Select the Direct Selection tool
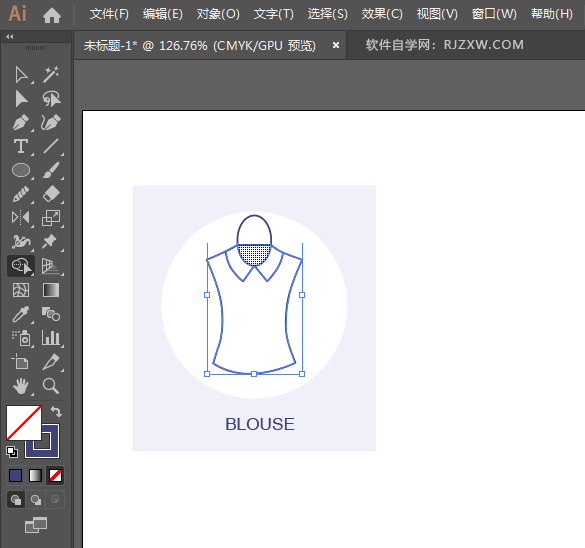Screen dimensions: 585x548 (x=21, y=98)
